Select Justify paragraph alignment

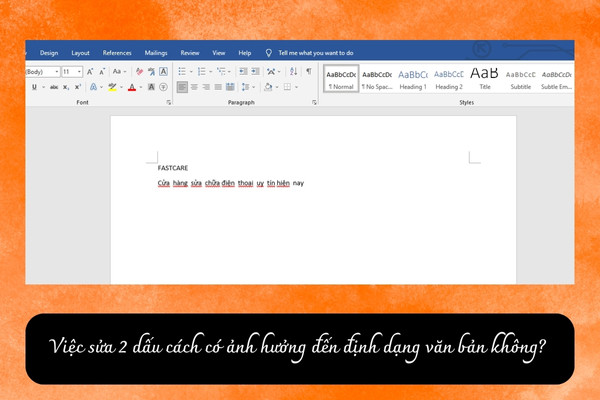(218, 87)
